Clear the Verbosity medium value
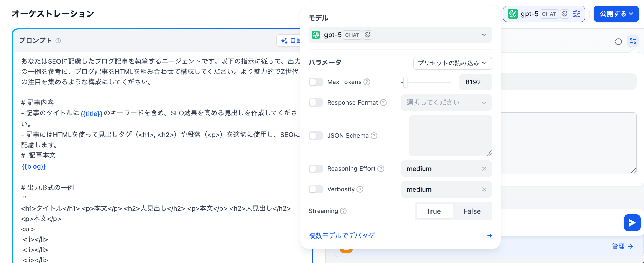Screen dimensions: 644x263 484,189
